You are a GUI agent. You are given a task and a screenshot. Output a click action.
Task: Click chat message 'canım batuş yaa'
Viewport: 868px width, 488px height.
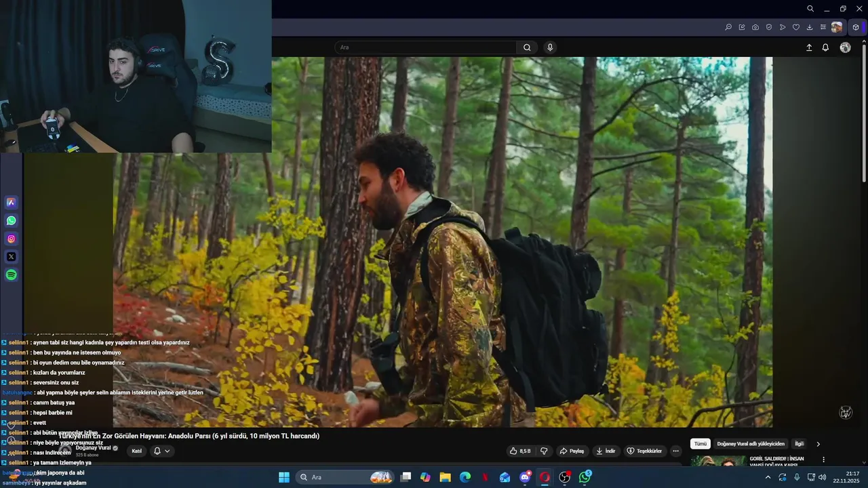pyautogui.click(x=54, y=403)
